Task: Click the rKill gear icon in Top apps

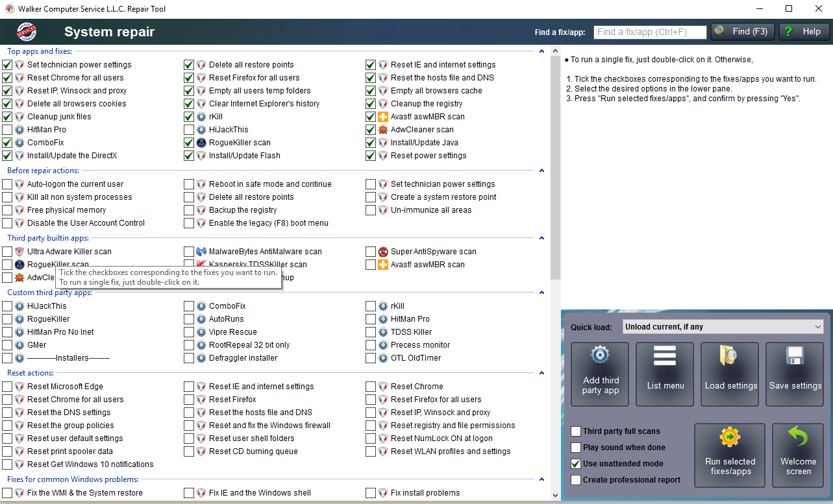Action: (x=201, y=117)
